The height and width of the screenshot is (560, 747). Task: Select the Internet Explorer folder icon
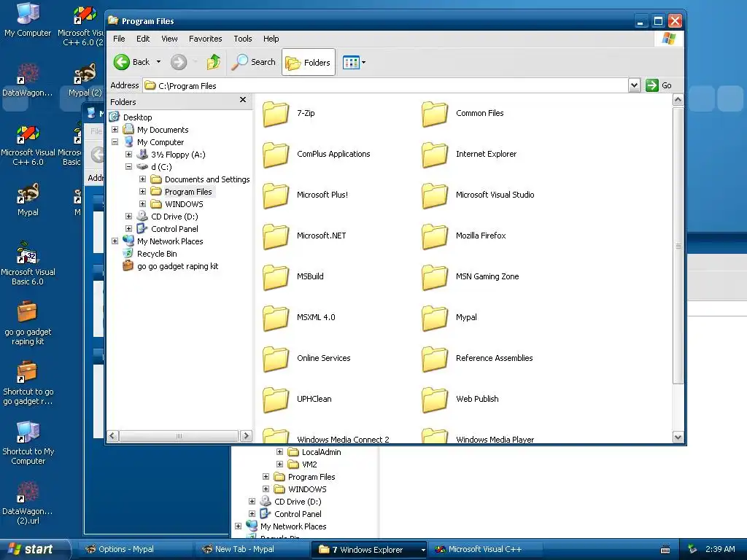tap(435, 155)
